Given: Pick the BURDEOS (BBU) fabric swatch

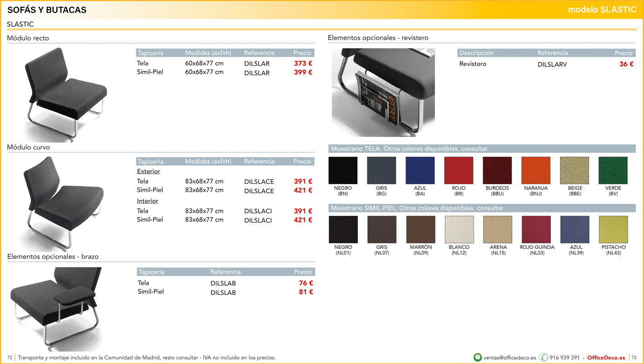Looking at the screenshot, I should pyautogui.click(x=497, y=171).
